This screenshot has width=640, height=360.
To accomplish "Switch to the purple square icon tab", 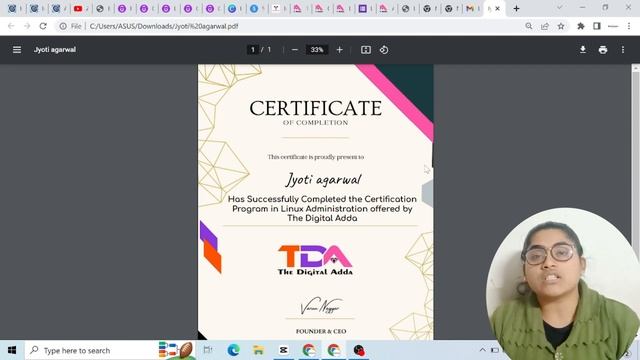I will point(362,8).
